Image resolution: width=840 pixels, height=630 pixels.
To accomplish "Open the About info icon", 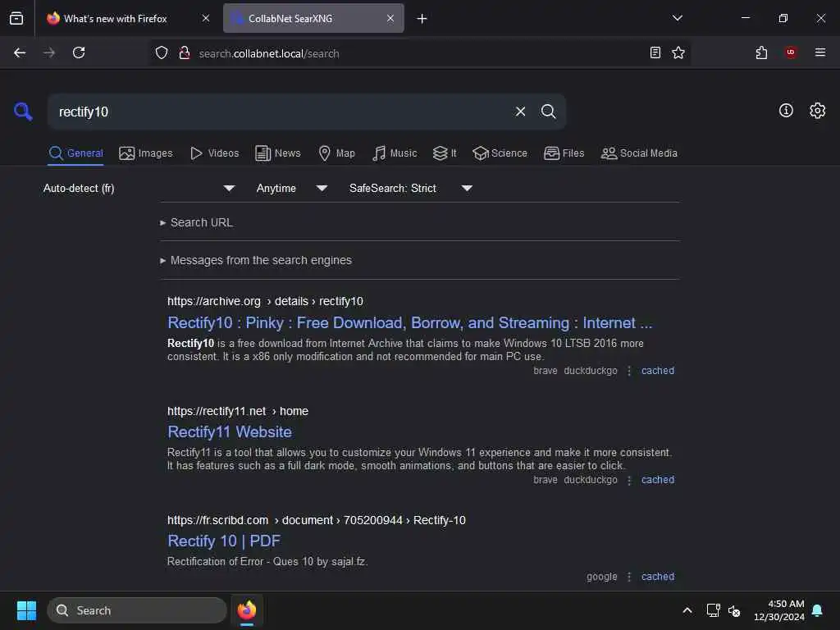I will pyautogui.click(x=786, y=111).
